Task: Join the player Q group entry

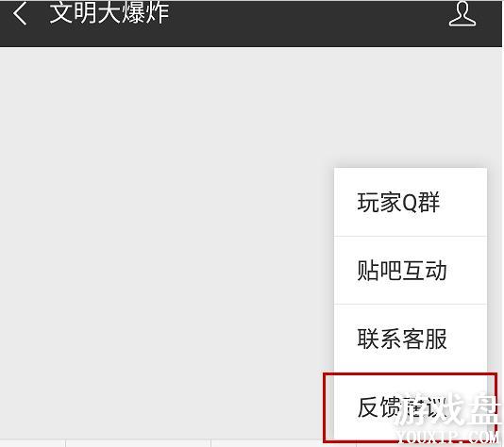Action: pyautogui.click(x=411, y=203)
